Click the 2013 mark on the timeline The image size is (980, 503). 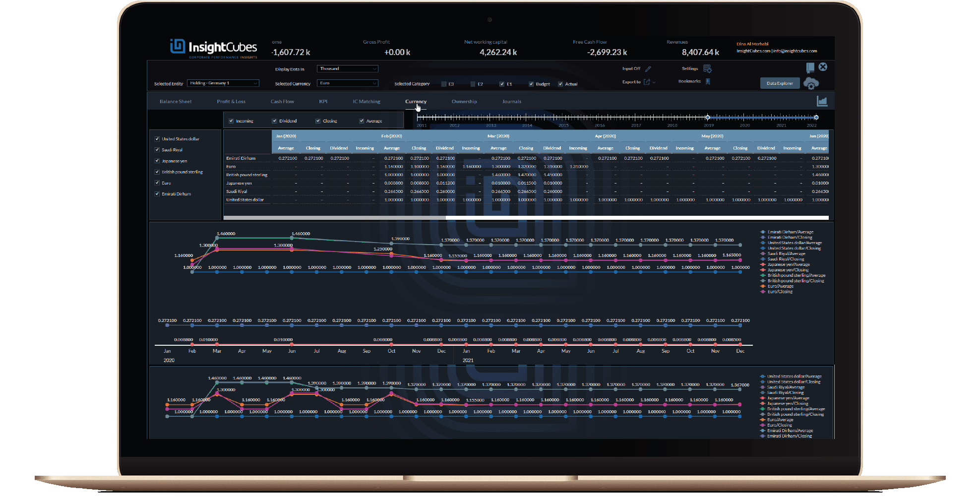click(491, 126)
